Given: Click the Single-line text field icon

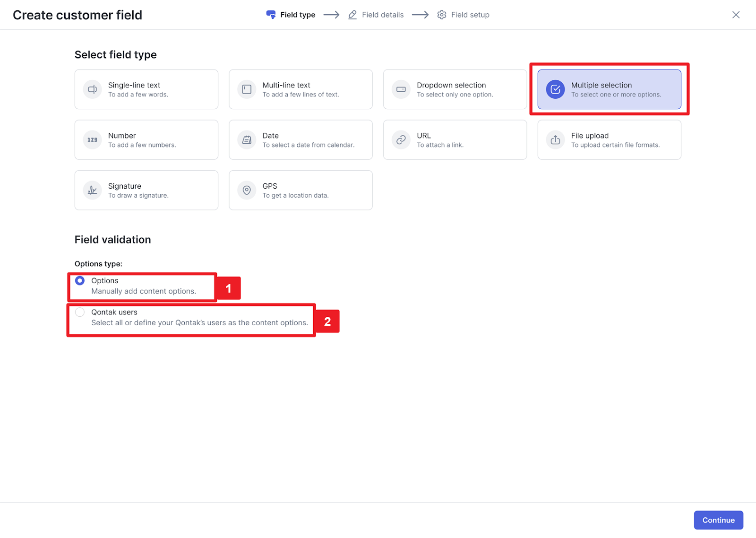Looking at the screenshot, I should click(93, 89).
